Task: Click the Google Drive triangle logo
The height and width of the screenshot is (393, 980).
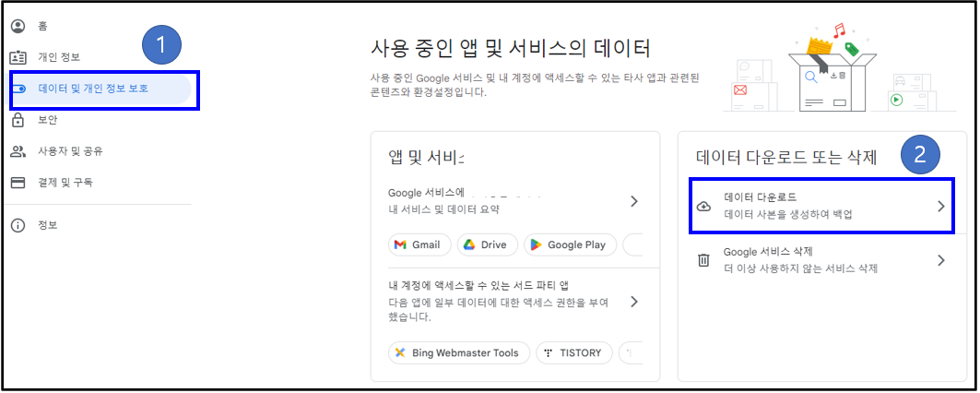Action: 469,244
